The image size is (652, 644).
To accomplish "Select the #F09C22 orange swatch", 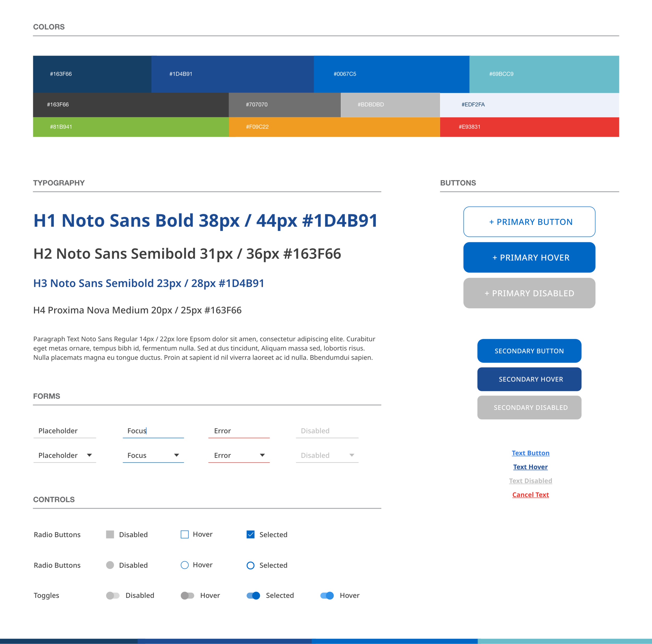I will 334,127.
